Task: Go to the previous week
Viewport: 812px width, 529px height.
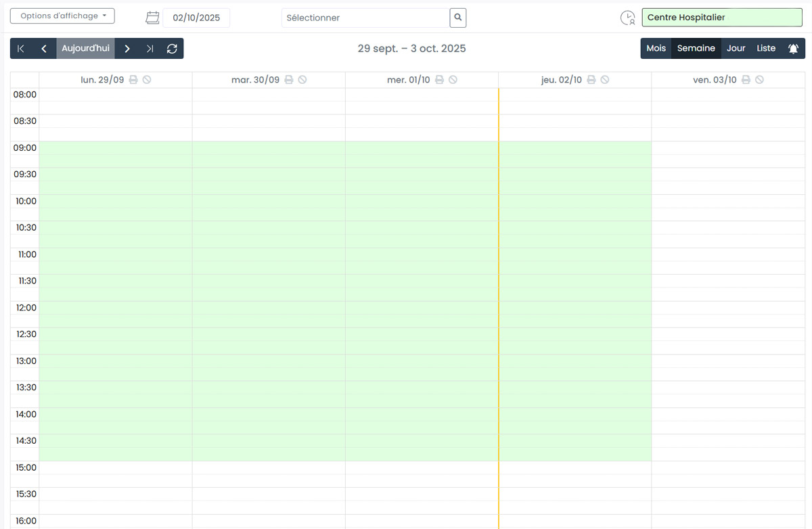Action: click(x=44, y=49)
